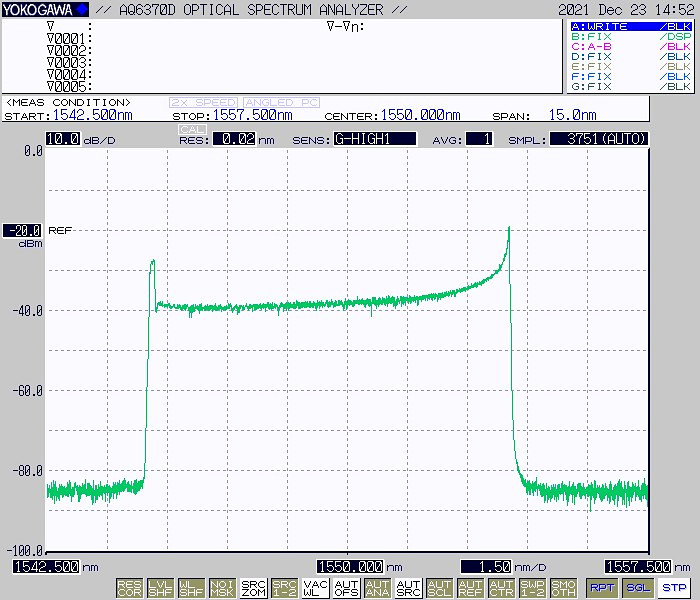Toggle the RPT repeat sweep mode

[x=602, y=588]
